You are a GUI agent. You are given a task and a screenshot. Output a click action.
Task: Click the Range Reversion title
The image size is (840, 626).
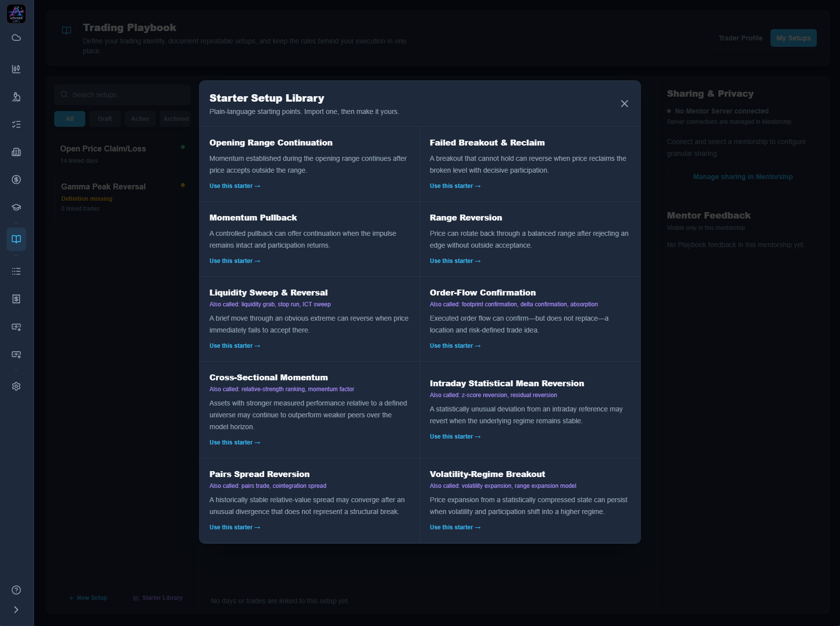[466, 218]
